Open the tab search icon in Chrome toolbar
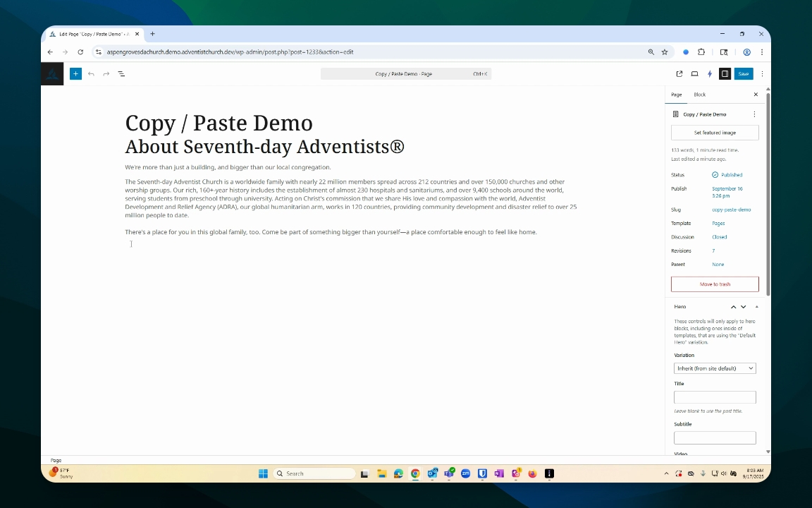812x508 pixels. [x=724, y=52]
